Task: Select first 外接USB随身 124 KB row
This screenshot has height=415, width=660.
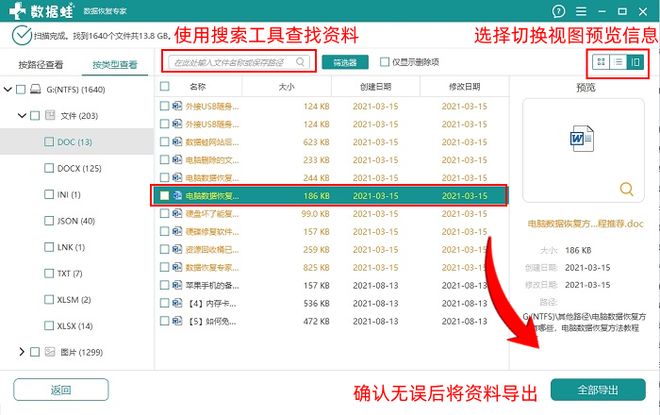Action: pyautogui.click(x=331, y=106)
